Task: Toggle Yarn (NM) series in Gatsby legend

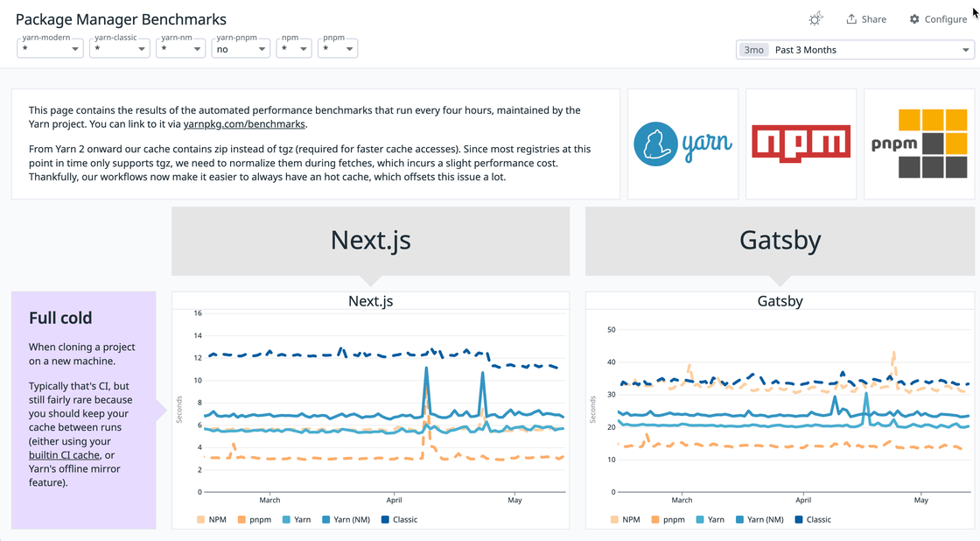Action: tap(738, 519)
